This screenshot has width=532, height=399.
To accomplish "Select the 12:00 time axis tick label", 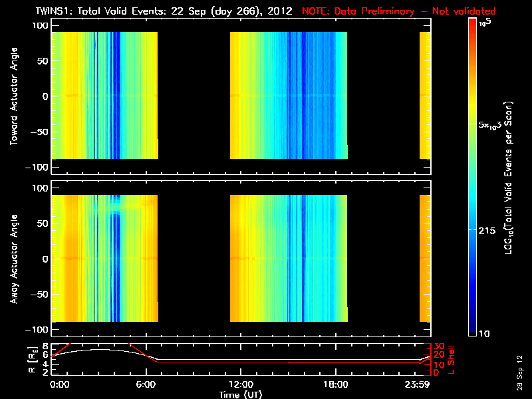I will coord(240,384).
